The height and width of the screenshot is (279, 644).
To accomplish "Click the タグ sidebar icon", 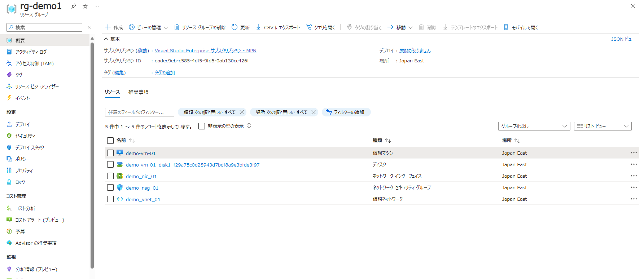I will [9, 75].
